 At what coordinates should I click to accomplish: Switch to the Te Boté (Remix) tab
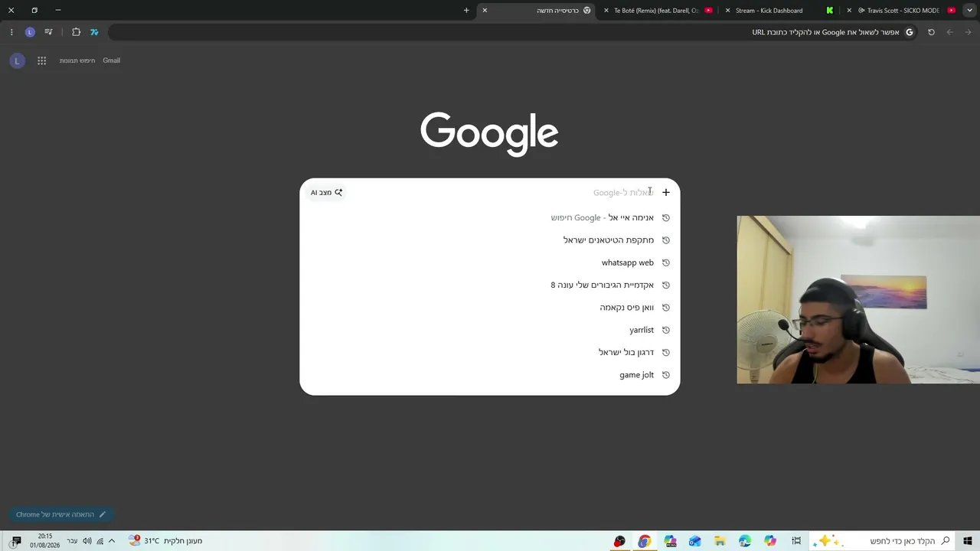[x=657, y=11]
